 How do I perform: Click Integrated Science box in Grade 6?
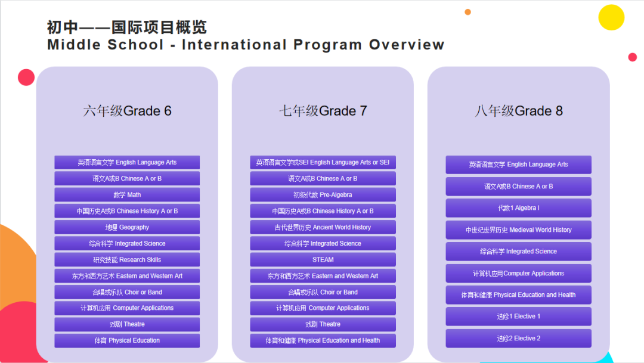(128, 244)
